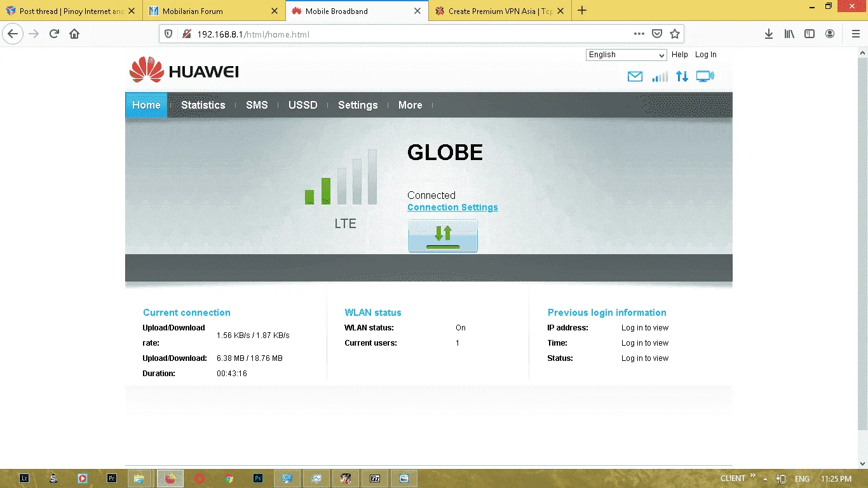The width and height of the screenshot is (868, 488).
Task: Open 7-Zip from the taskbar
Action: point(375,478)
